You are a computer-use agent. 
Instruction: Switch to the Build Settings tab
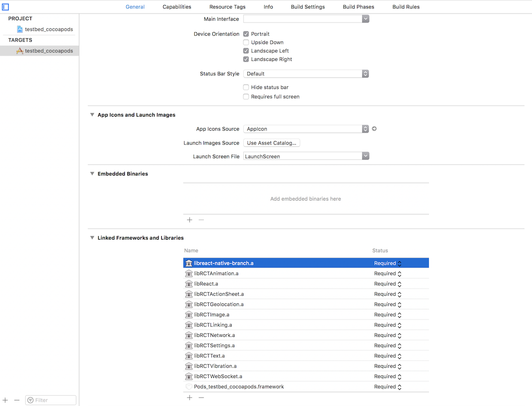pyautogui.click(x=307, y=7)
